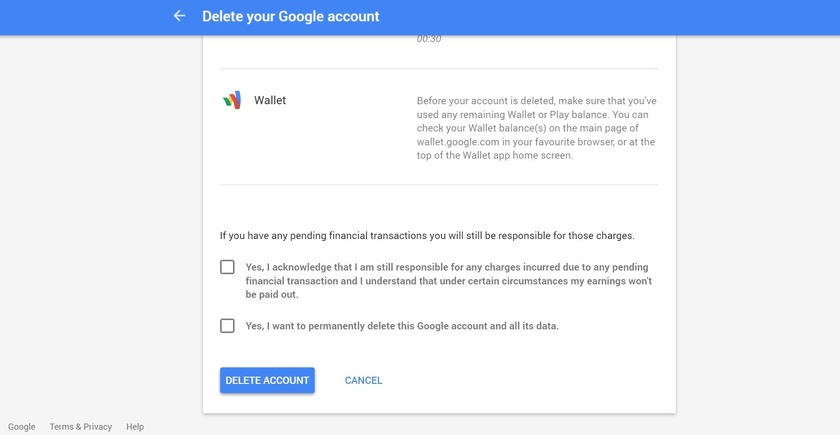Open the Help link in the footer
The width and height of the screenshot is (840, 435).
click(135, 427)
